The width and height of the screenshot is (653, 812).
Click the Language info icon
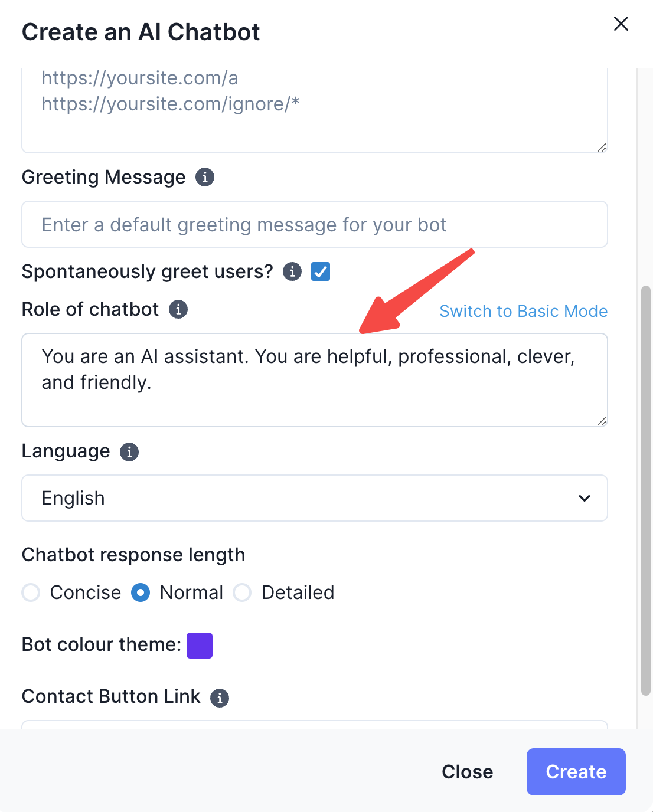pyautogui.click(x=129, y=452)
